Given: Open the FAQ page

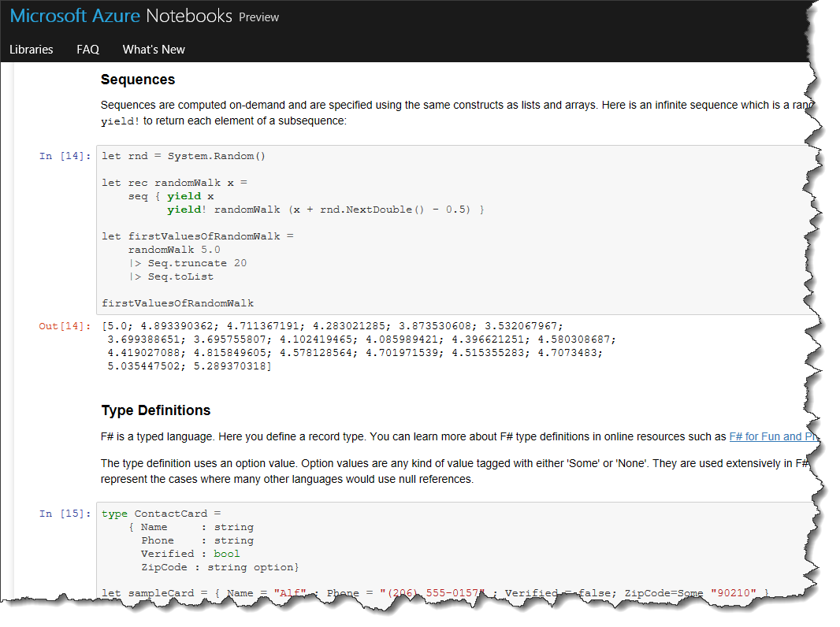Looking at the screenshot, I should [87, 50].
